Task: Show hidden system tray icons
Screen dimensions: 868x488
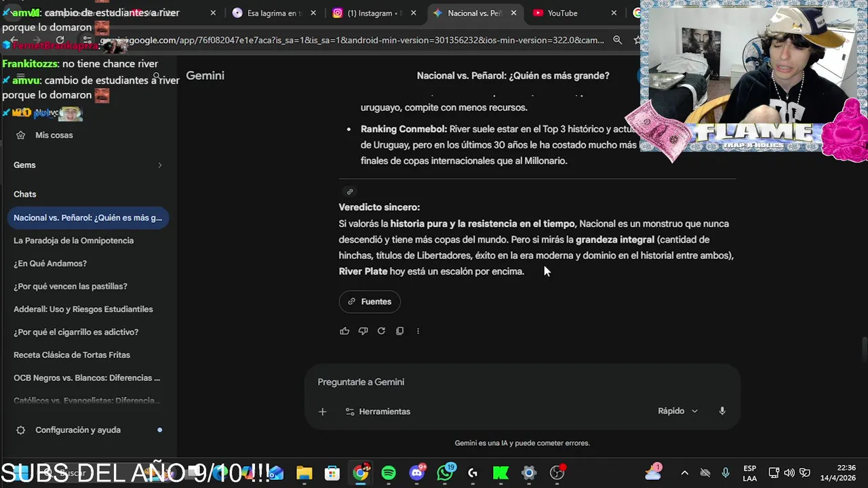Action: pyautogui.click(x=684, y=473)
